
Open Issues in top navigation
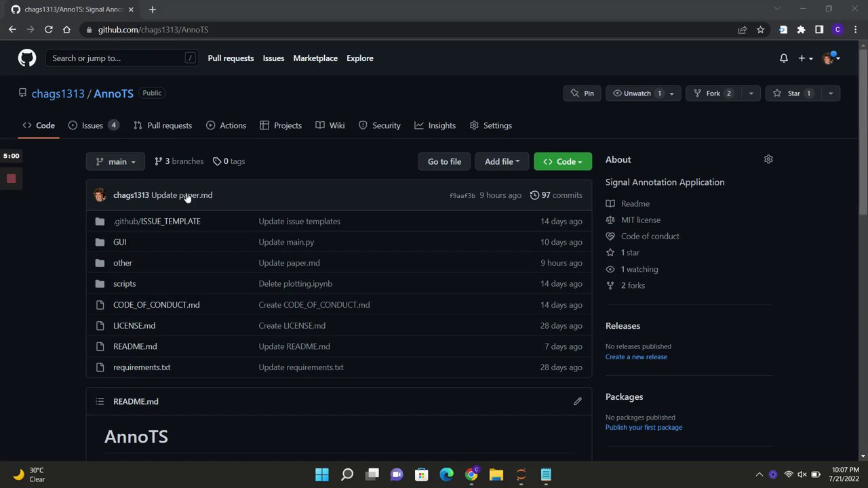click(x=273, y=58)
